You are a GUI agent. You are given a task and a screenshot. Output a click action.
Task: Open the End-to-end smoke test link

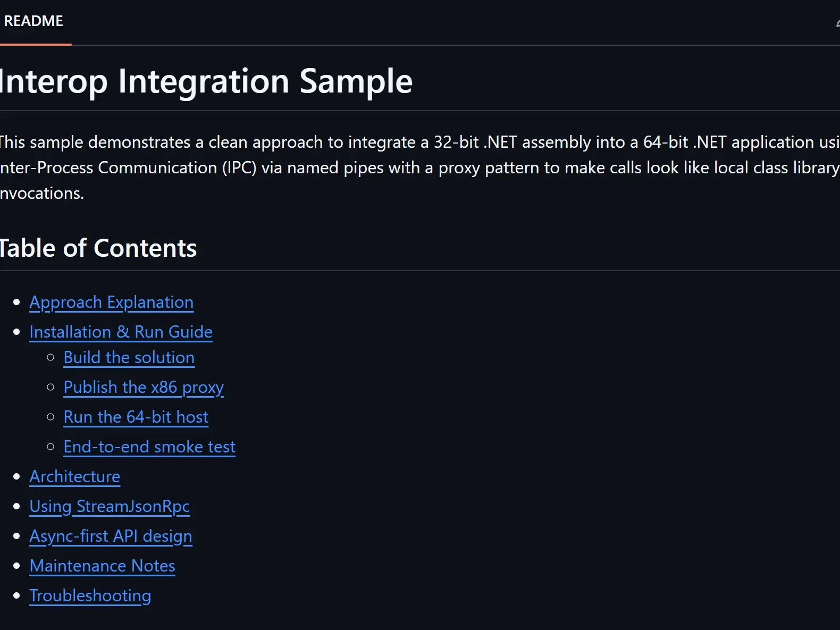pos(149,447)
